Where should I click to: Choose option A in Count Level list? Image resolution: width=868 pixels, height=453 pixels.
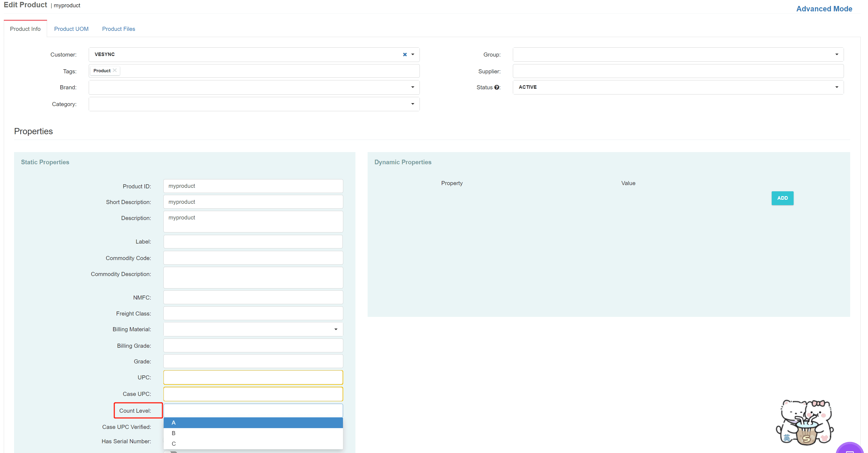[253, 423]
